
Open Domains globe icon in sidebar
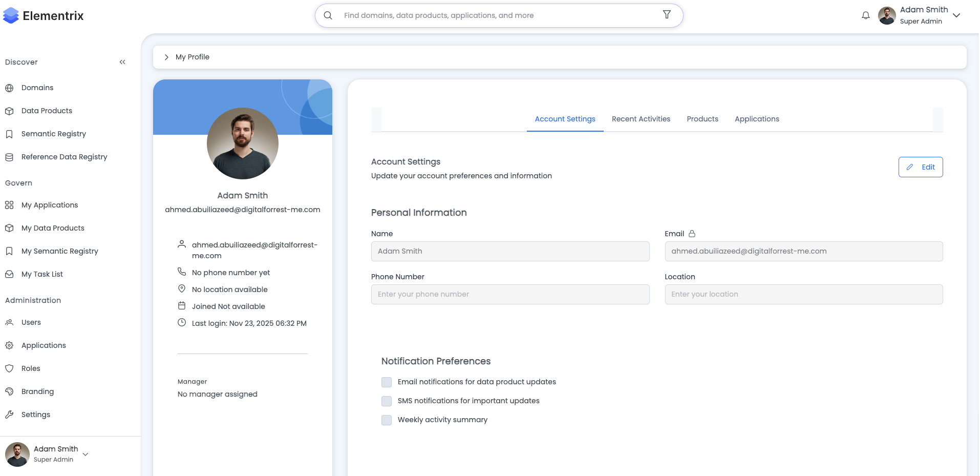click(x=9, y=88)
